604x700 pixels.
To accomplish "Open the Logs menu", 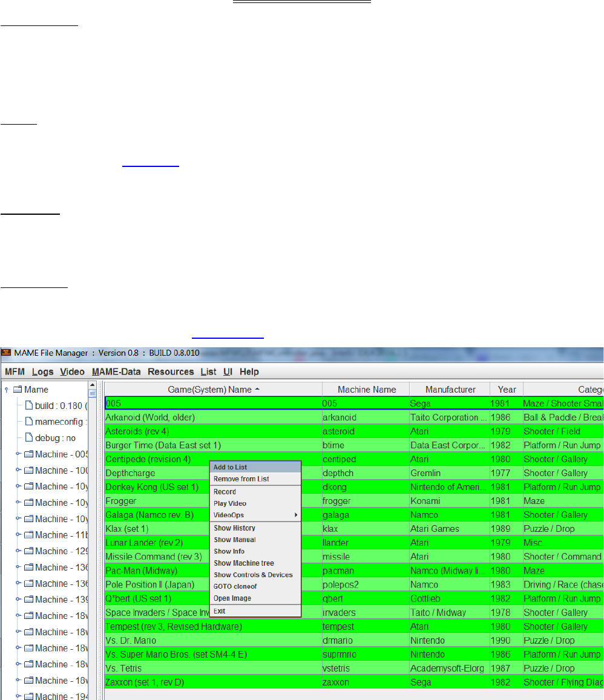I will pos(42,371).
